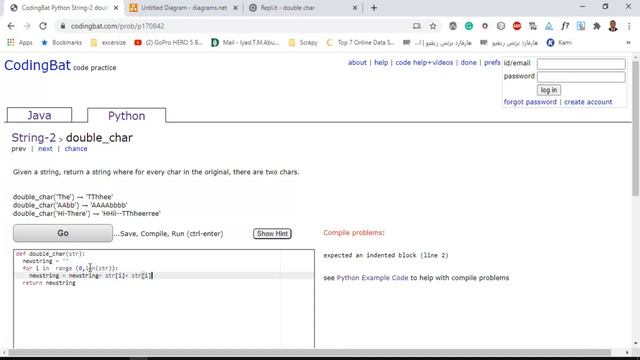
Task: Open the create account link
Action: [588, 102]
